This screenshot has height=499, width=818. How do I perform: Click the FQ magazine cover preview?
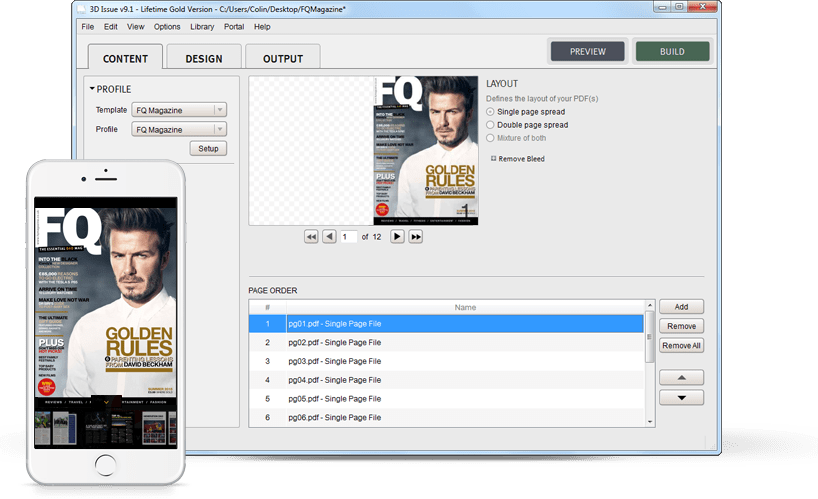[x=426, y=151]
